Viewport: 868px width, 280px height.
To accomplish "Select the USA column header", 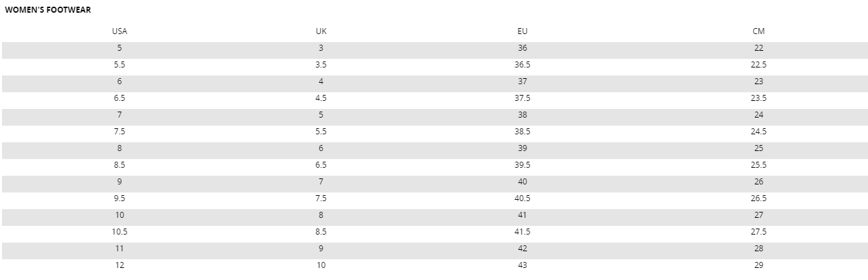I will point(120,31).
